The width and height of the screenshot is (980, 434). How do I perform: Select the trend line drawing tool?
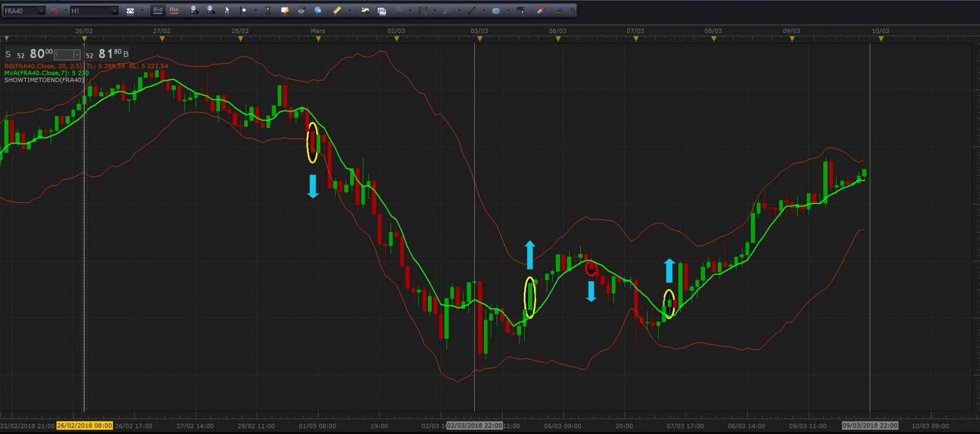(x=471, y=10)
